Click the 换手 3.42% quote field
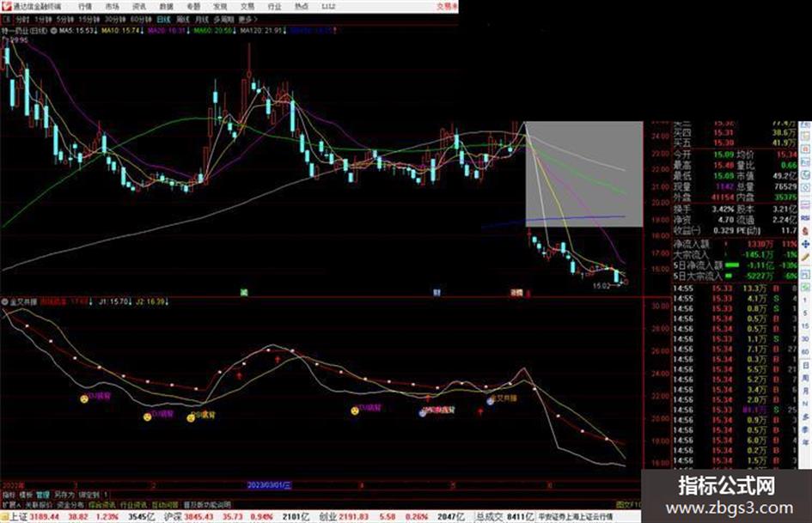 click(x=704, y=210)
